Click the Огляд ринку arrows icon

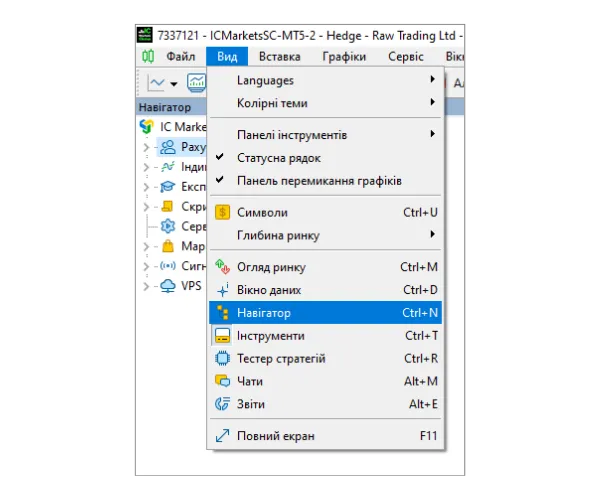coord(223,267)
